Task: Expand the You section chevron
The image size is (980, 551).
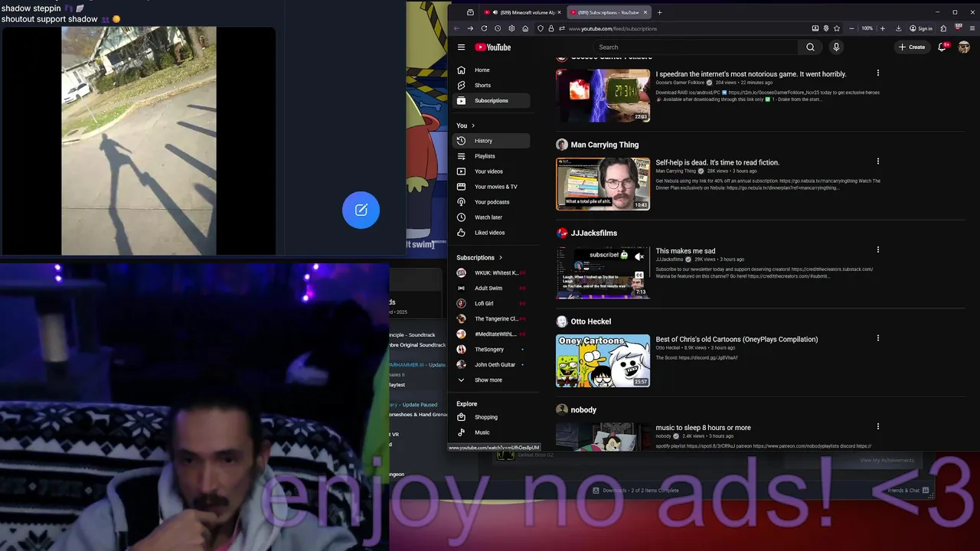Action: coord(473,126)
